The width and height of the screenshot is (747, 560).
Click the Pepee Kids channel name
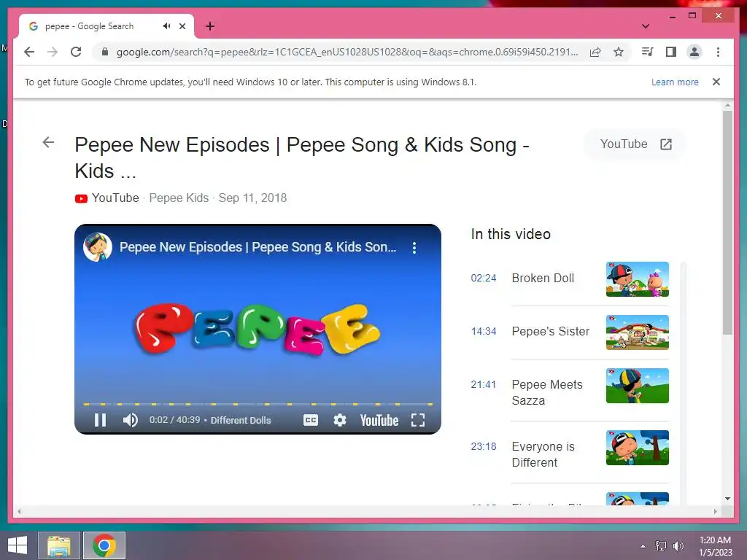click(179, 198)
